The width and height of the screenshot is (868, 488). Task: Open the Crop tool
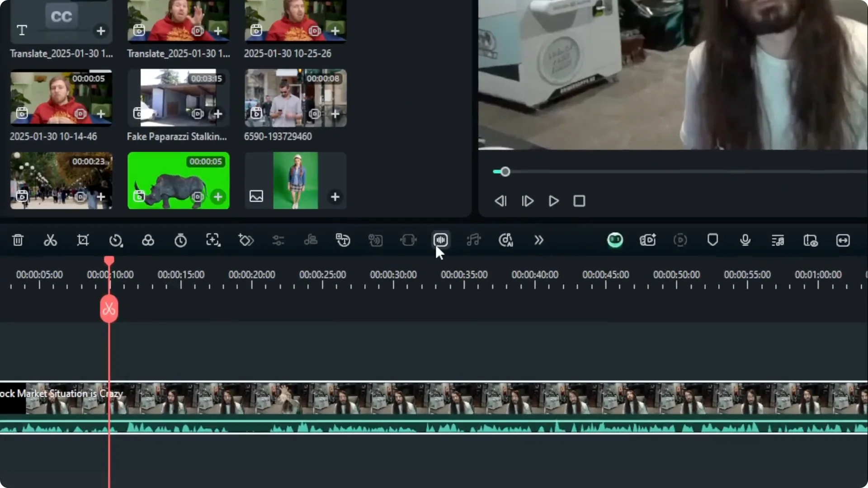tap(83, 240)
